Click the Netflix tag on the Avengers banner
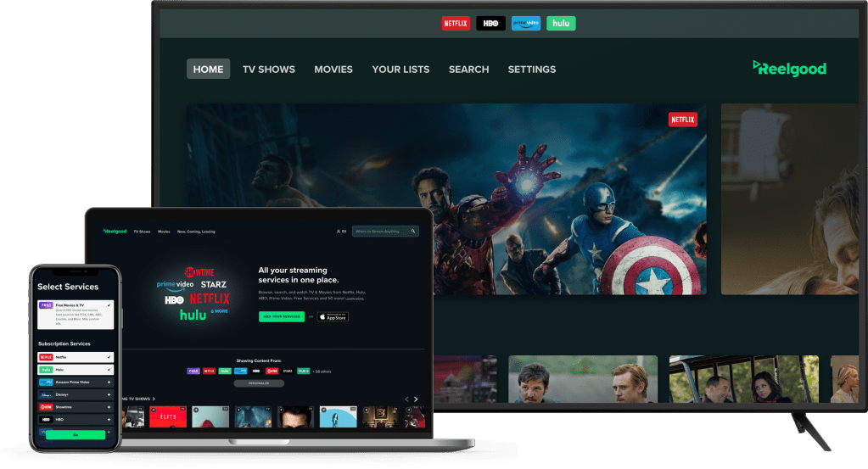The width and height of the screenshot is (868, 469). [682, 120]
